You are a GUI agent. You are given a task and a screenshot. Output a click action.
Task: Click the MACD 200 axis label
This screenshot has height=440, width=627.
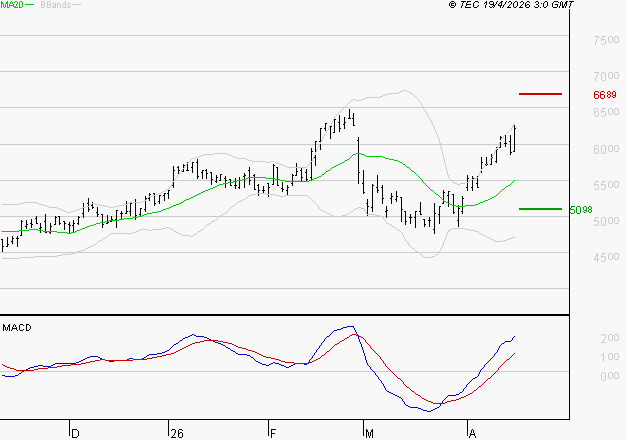tap(610, 338)
